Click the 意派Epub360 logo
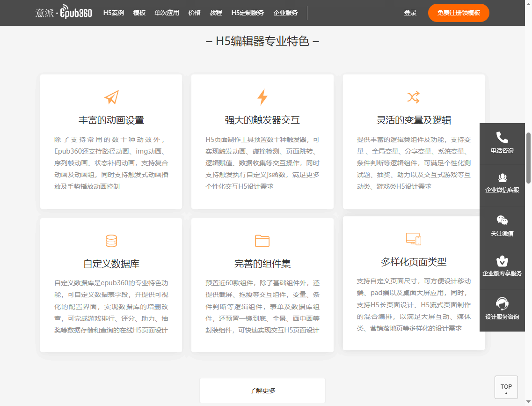Viewport: 532px width, 406px height. tap(64, 13)
